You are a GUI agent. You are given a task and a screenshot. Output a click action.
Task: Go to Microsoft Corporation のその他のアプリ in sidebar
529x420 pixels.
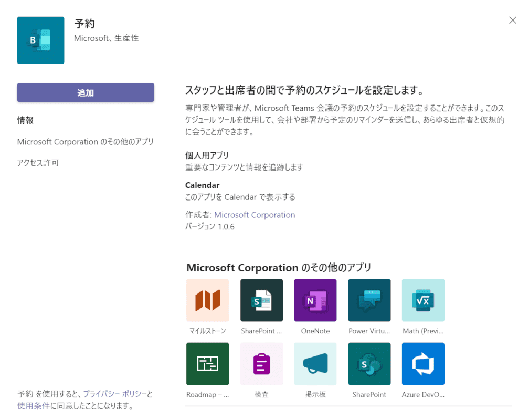(86, 141)
